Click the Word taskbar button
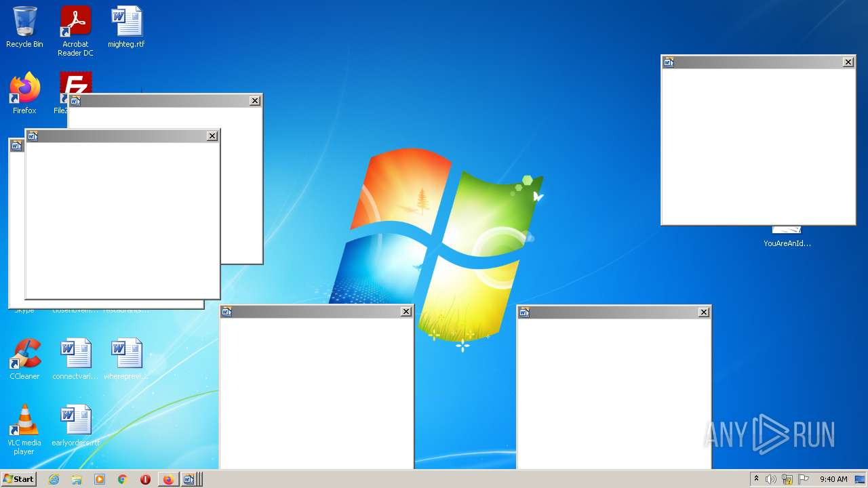Image resolution: width=868 pixels, height=488 pixels. pos(191,479)
